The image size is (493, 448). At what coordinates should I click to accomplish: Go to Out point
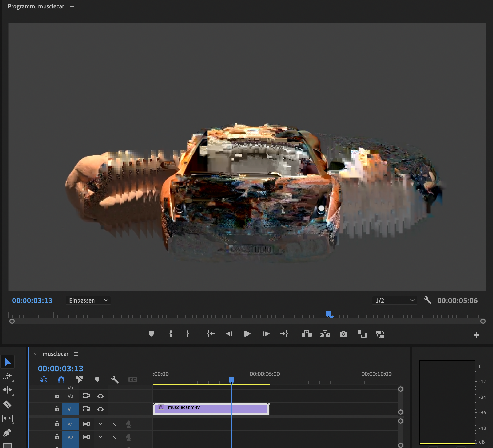pyautogui.click(x=284, y=334)
